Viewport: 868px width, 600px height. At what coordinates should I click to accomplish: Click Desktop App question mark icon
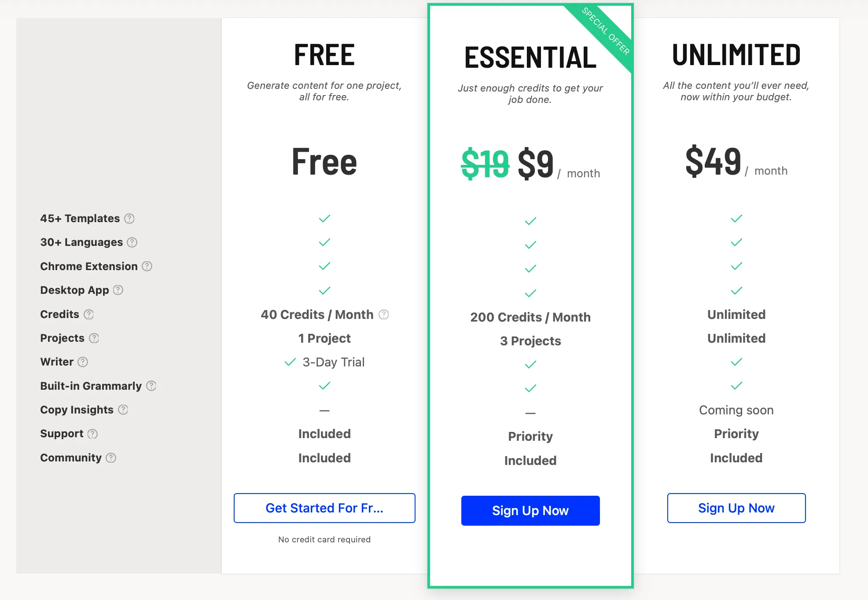click(x=118, y=290)
